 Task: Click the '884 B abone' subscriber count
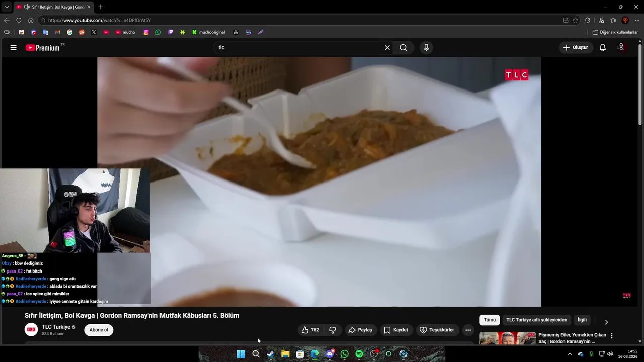pos(53,334)
